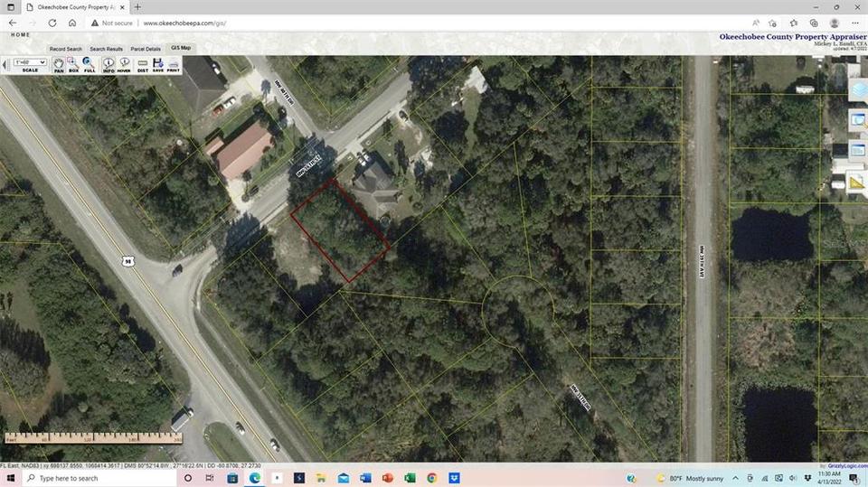Viewport: 868px width, 487px height.
Task: Activate the BOX zoom tool
Action: click(x=73, y=65)
